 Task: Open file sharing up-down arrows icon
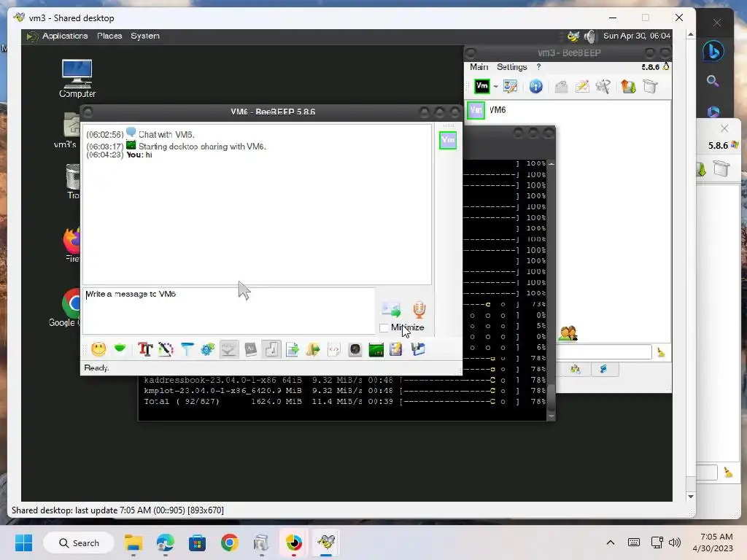coord(628,86)
